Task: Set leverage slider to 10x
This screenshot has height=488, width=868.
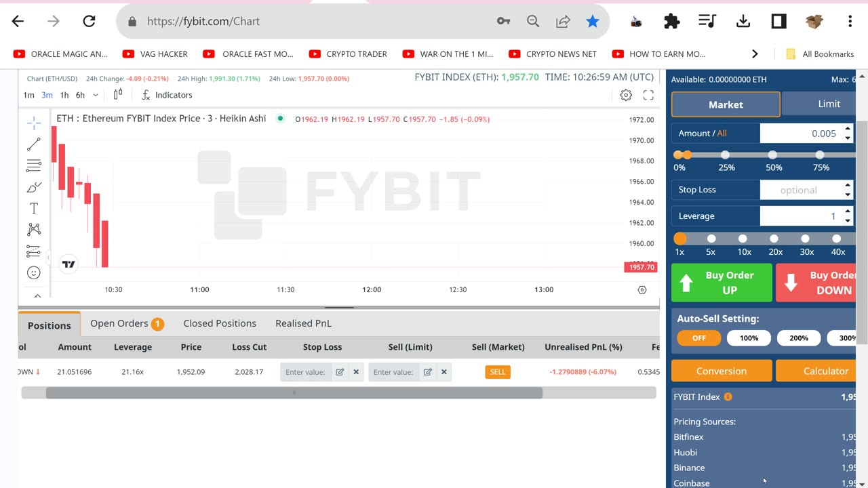Action: 743,239
